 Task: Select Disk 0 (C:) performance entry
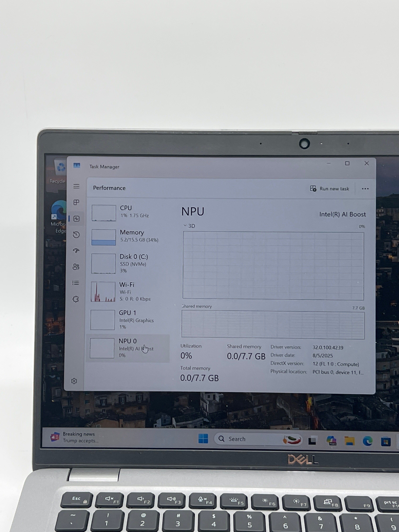128,264
